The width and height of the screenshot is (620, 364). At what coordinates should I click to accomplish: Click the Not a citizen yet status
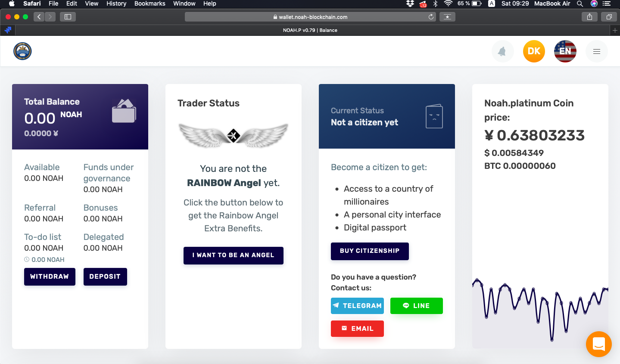[365, 122]
